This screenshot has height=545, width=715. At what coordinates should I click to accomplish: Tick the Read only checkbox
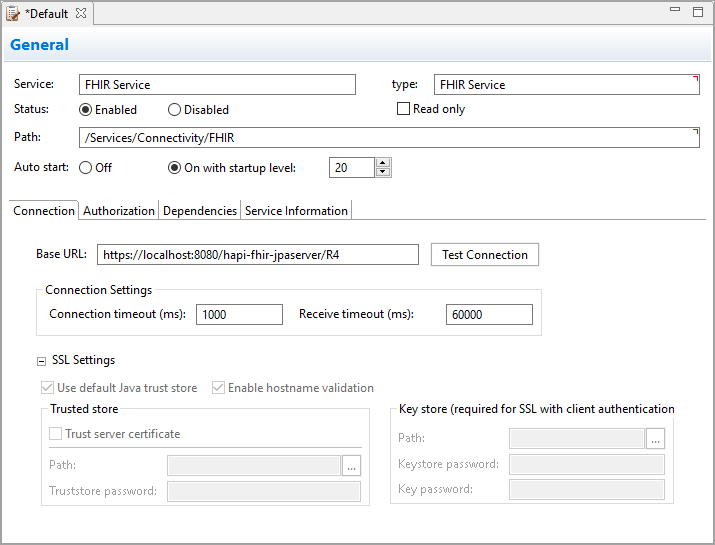(404, 109)
